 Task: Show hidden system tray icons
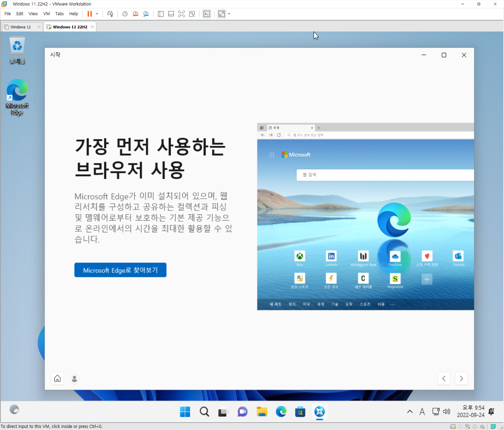[410, 412]
